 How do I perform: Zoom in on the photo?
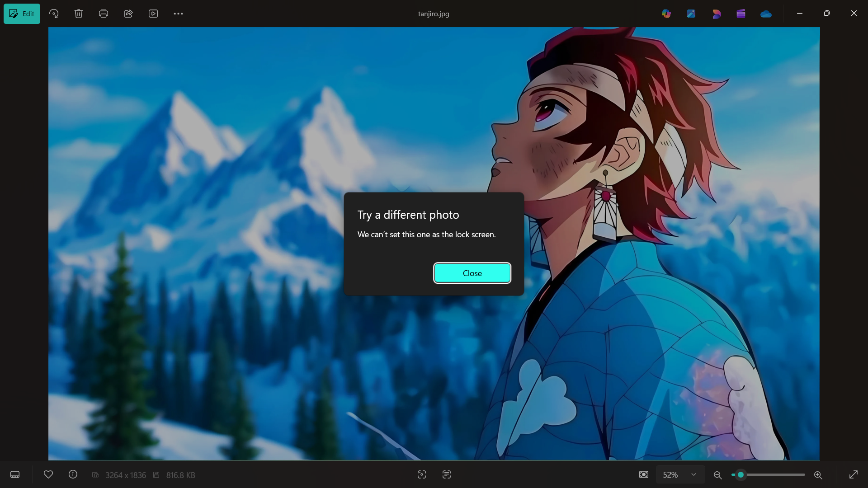tap(818, 475)
